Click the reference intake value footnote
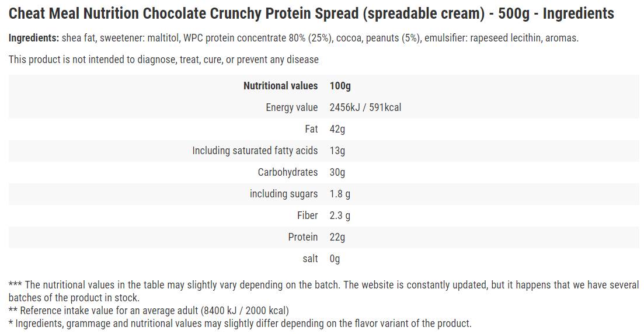 149,311
